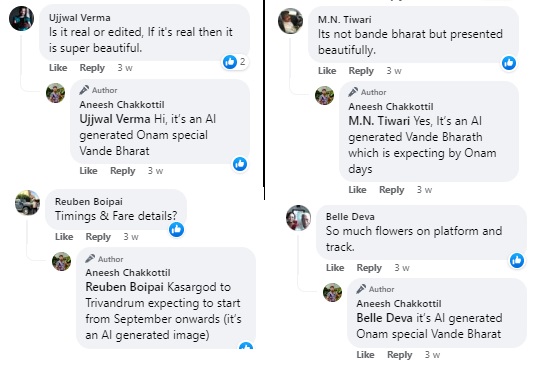Click thumbs-up reaction on Timings & Fare comment
The width and height of the screenshot is (555, 367).
(x=176, y=230)
